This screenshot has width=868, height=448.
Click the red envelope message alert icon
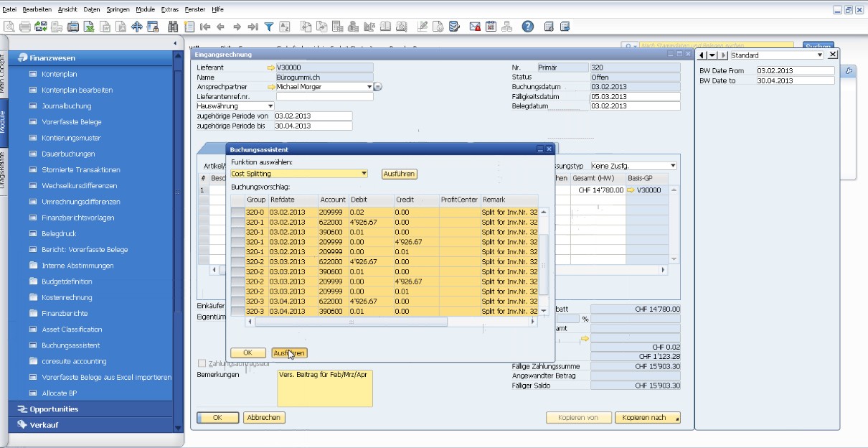[475, 27]
